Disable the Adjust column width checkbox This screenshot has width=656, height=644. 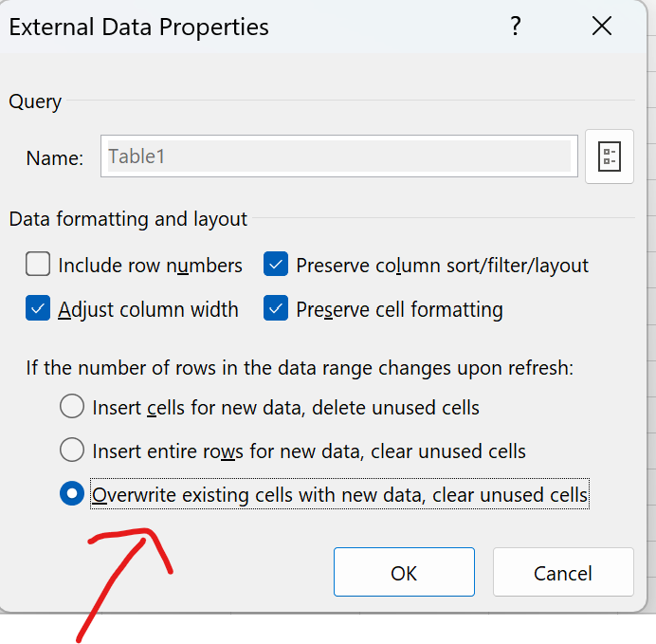pyautogui.click(x=39, y=309)
